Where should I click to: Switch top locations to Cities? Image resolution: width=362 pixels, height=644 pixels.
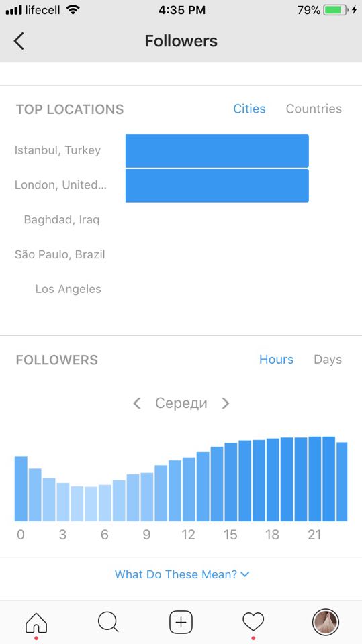(249, 109)
